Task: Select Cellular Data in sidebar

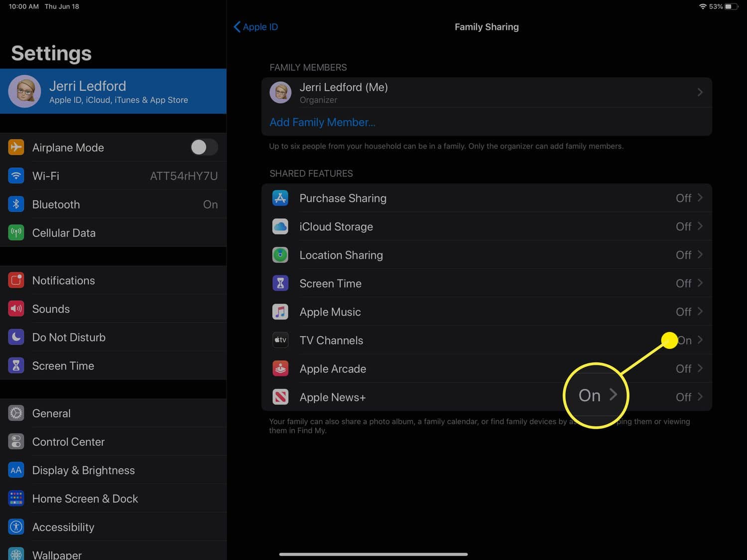Action: click(113, 233)
